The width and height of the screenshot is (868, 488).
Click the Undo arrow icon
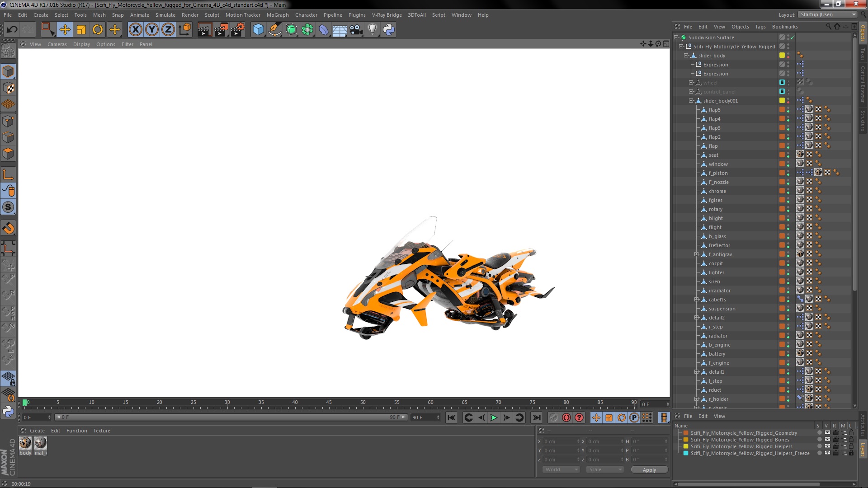pos(12,30)
